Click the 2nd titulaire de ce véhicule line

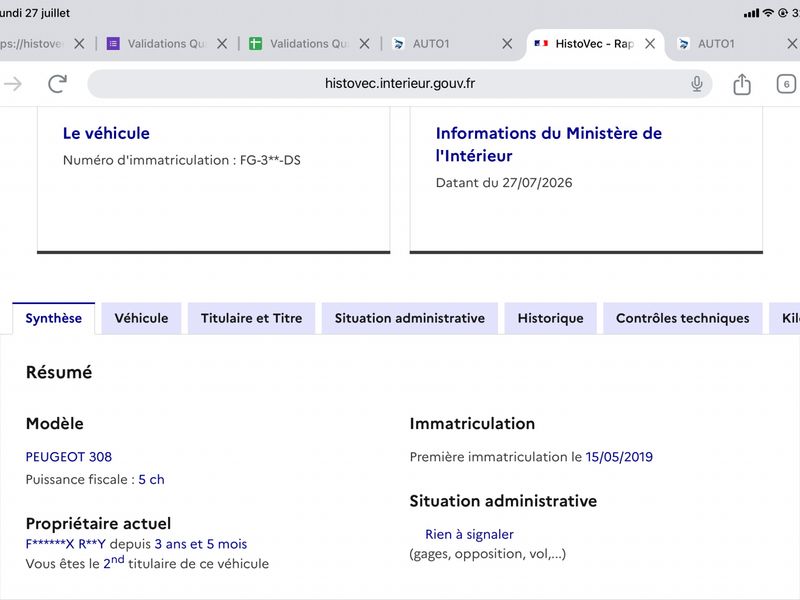click(x=147, y=563)
